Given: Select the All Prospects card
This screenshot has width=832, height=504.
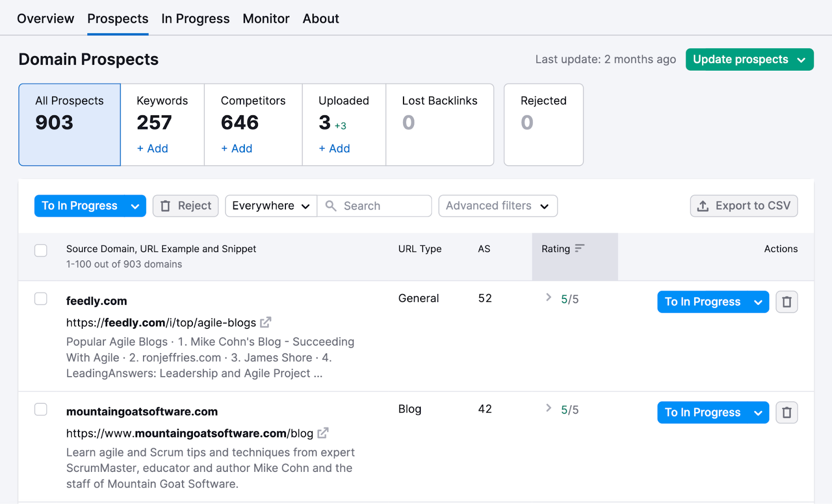Looking at the screenshot, I should pos(69,125).
